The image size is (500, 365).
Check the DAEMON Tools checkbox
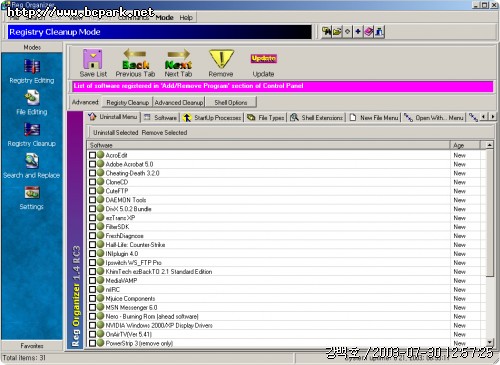click(92, 200)
